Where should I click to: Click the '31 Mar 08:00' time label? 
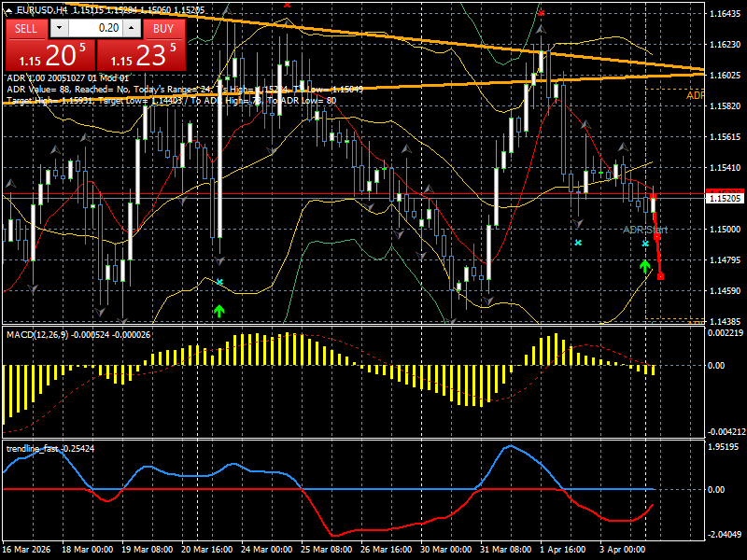506,549
